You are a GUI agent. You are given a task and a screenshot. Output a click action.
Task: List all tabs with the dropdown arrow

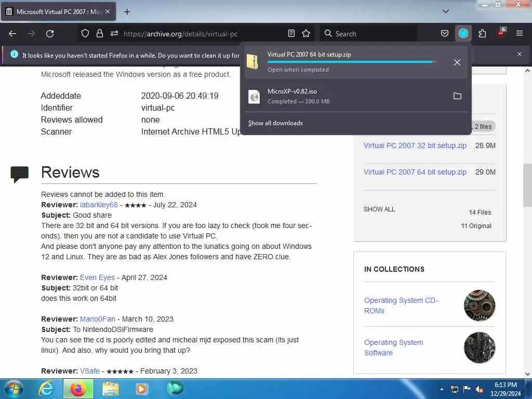(445, 11)
